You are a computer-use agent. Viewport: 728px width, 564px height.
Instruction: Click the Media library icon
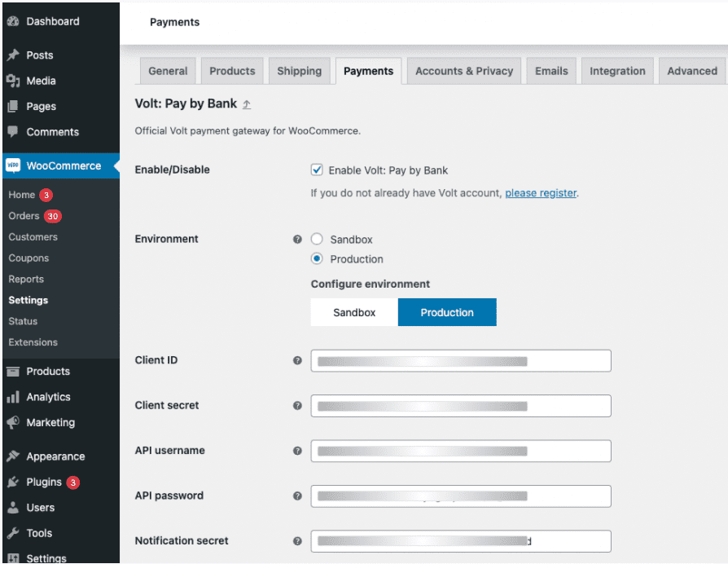(13, 81)
